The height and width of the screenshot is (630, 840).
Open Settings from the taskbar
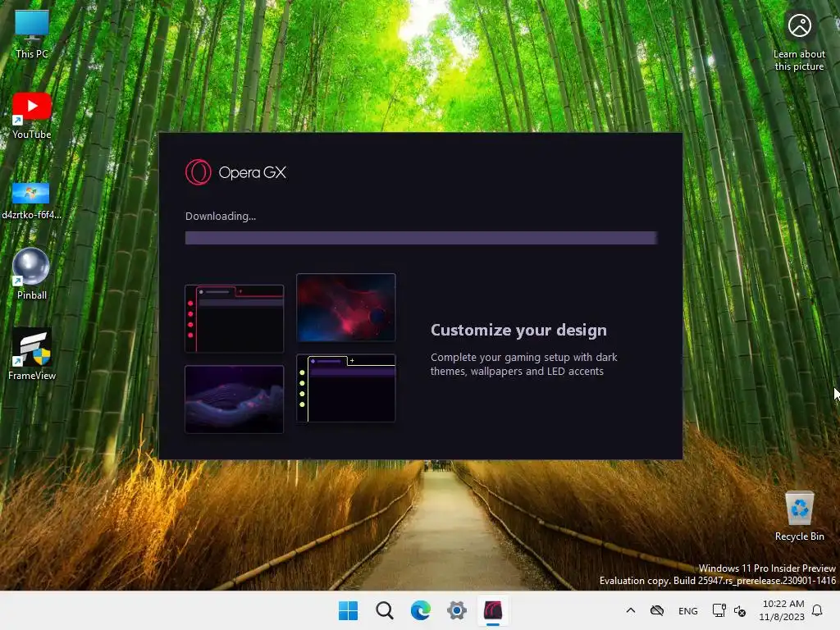[457, 610]
